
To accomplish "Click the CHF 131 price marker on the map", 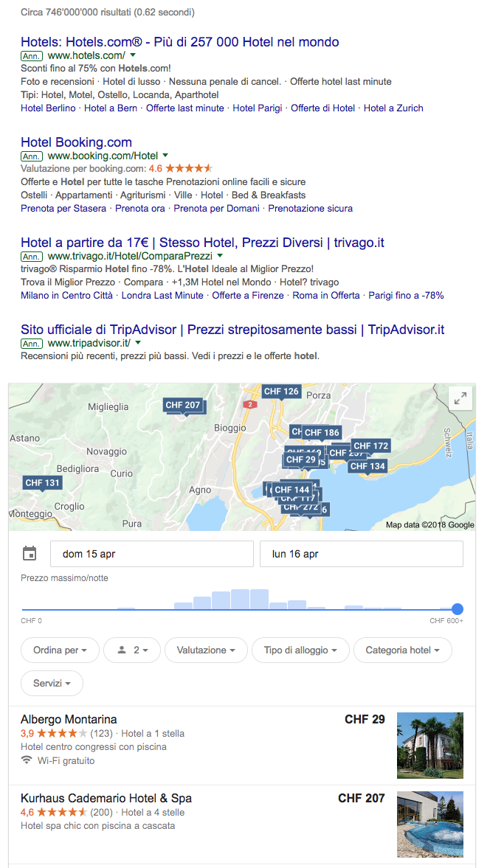I will pos(42,483).
